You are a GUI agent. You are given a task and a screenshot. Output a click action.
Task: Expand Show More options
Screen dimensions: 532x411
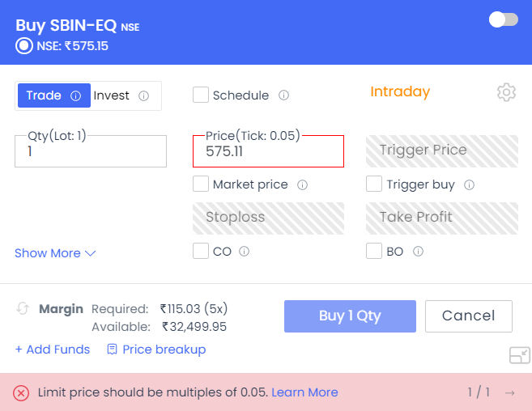(55, 253)
